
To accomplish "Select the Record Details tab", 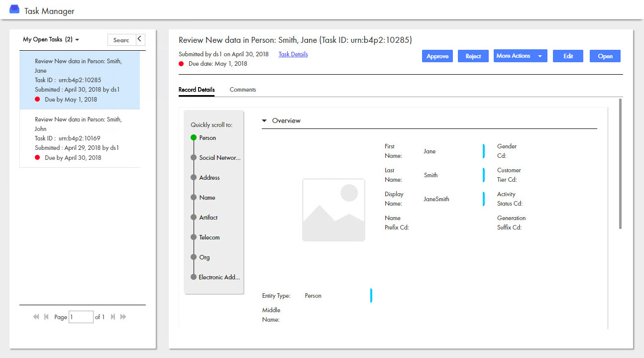I will [x=197, y=90].
